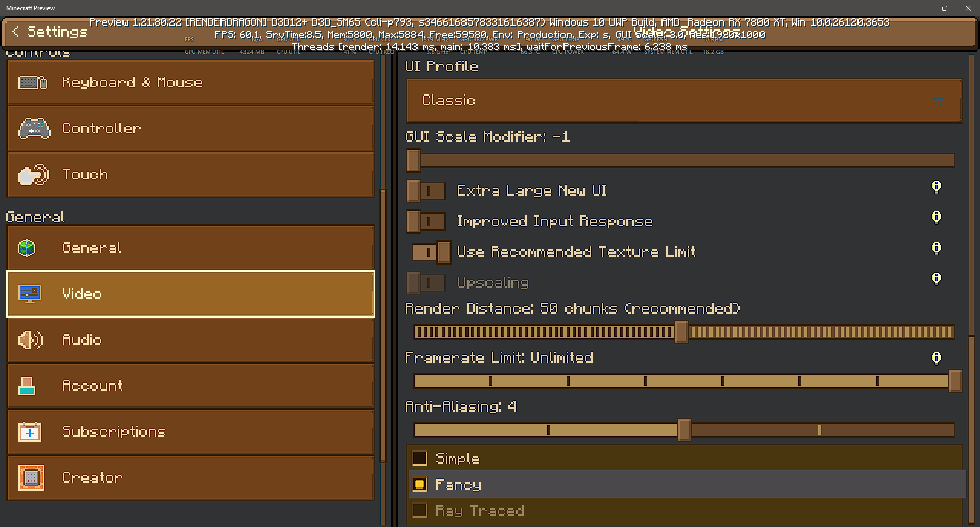Open Keyboard & Mouse settings tab
Viewport: 980px width, 527px height.
click(190, 83)
